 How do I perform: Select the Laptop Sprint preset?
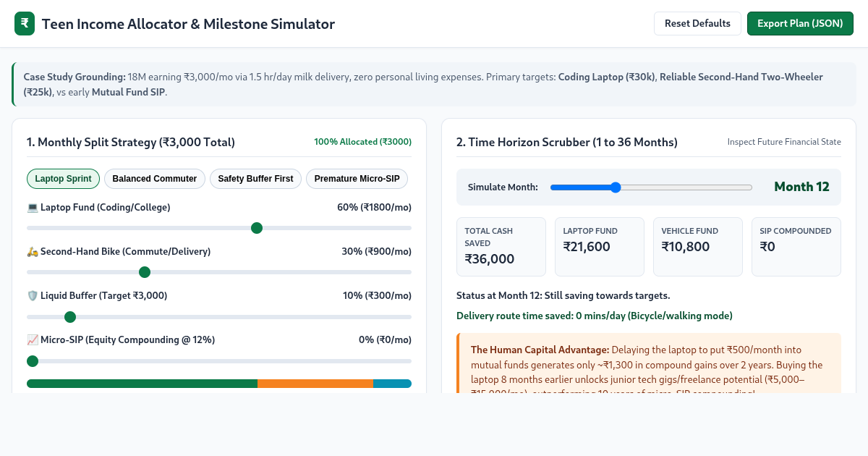pos(63,179)
